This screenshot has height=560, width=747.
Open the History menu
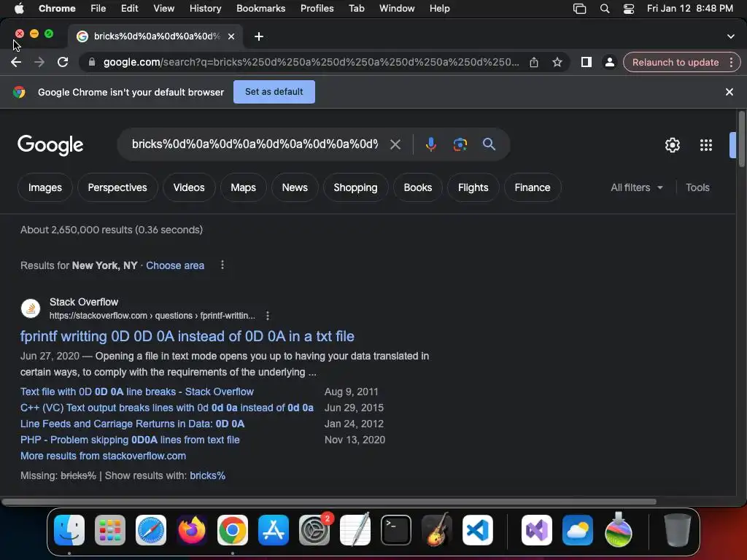pyautogui.click(x=205, y=8)
